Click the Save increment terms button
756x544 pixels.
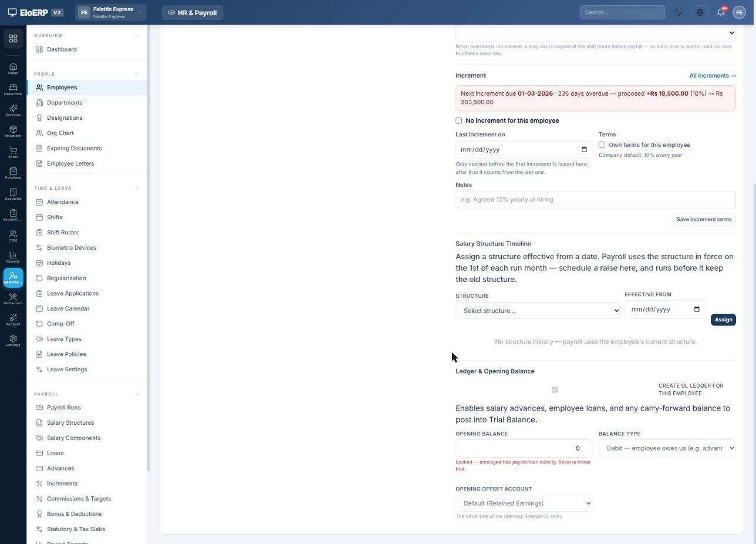[704, 219]
